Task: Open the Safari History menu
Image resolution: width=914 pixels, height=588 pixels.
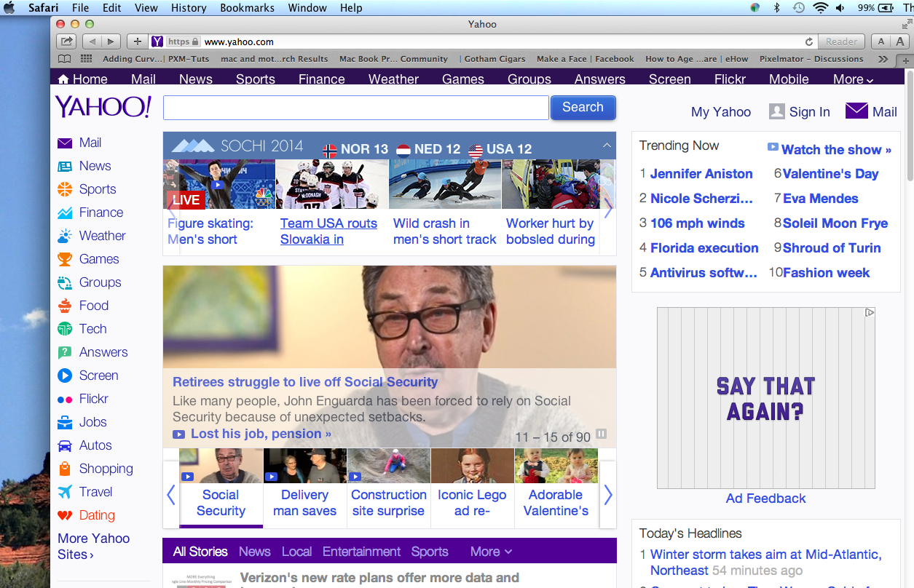Action: [189, 8]
